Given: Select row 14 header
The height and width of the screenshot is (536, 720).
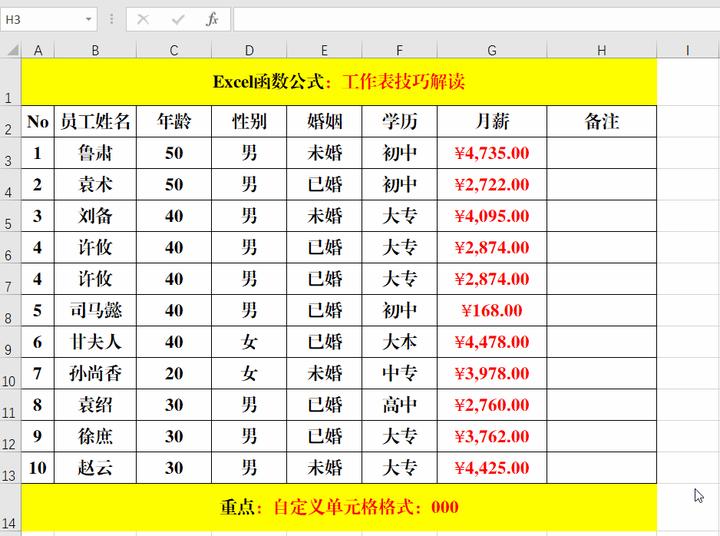Looking at the screenshot, I should [x=10, y=508].
